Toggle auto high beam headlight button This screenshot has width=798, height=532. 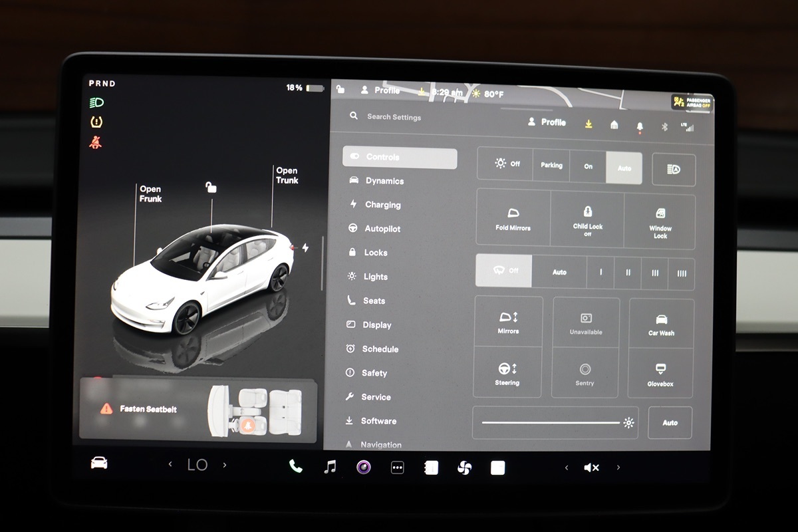click(674, 170)
